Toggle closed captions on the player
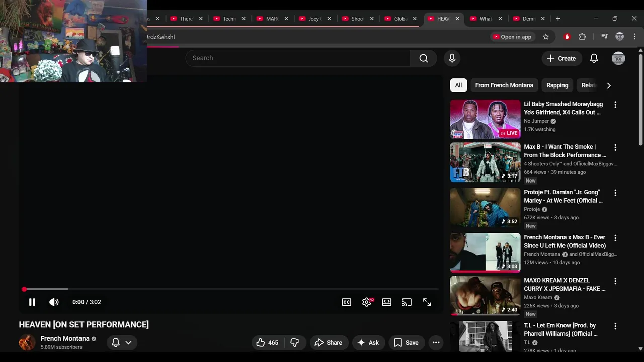This screenshot has height=362, width=644. click(347, 302)
